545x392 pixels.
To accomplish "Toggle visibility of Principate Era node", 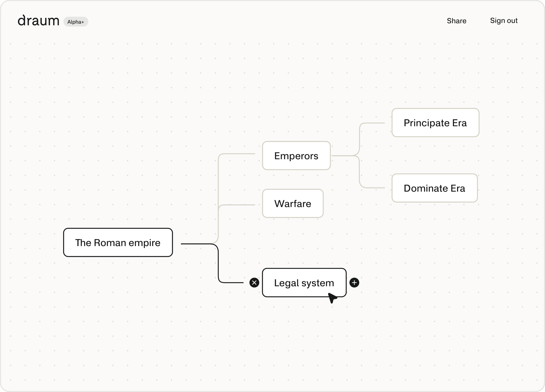I will click(x=435, y=123).
